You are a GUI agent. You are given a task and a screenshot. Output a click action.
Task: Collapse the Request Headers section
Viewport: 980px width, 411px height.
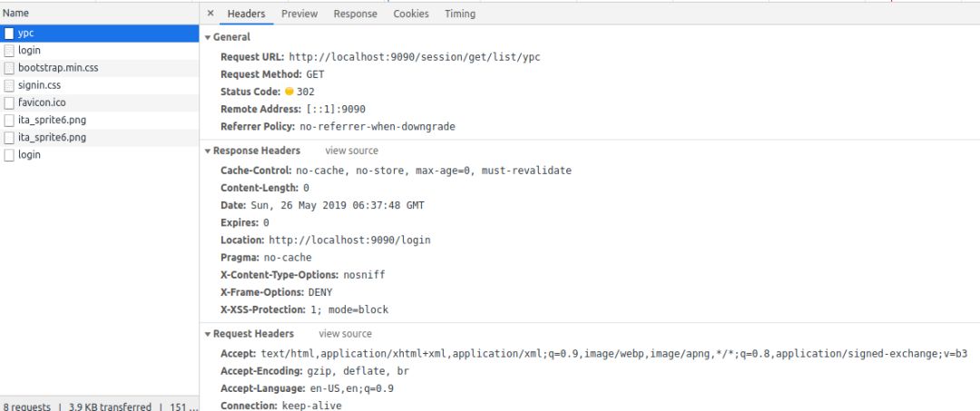click(208, 334)
